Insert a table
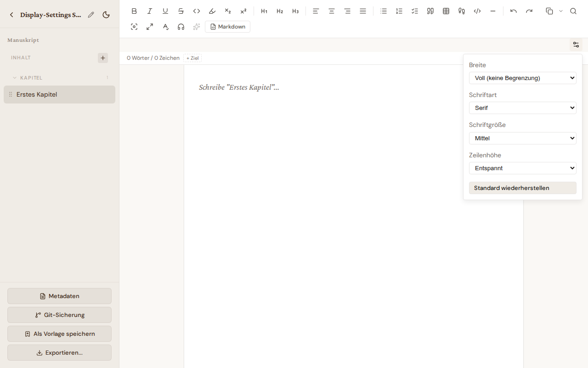Image resolution: width=588 pixels, height=368 pixels. pos(446,11)
